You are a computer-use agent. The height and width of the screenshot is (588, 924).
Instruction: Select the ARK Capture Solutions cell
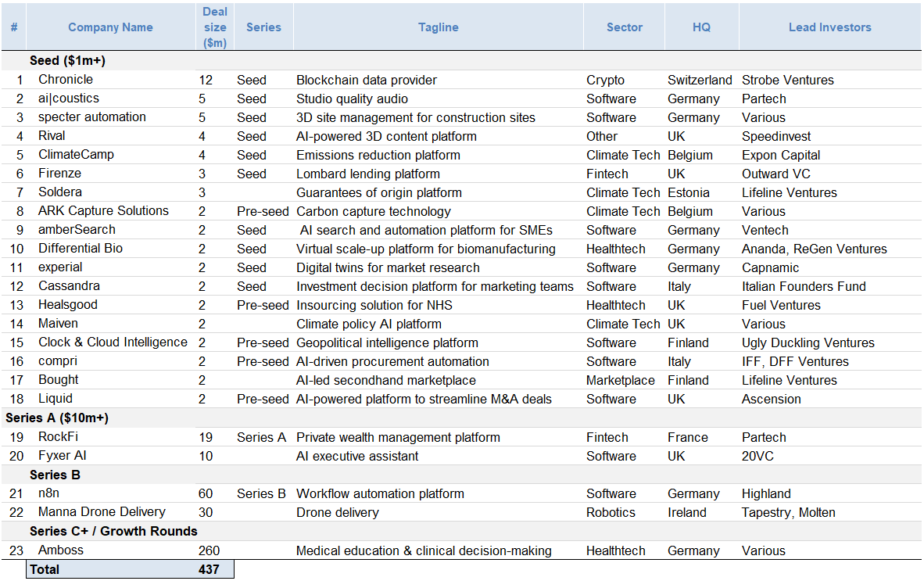coord(103,211)
